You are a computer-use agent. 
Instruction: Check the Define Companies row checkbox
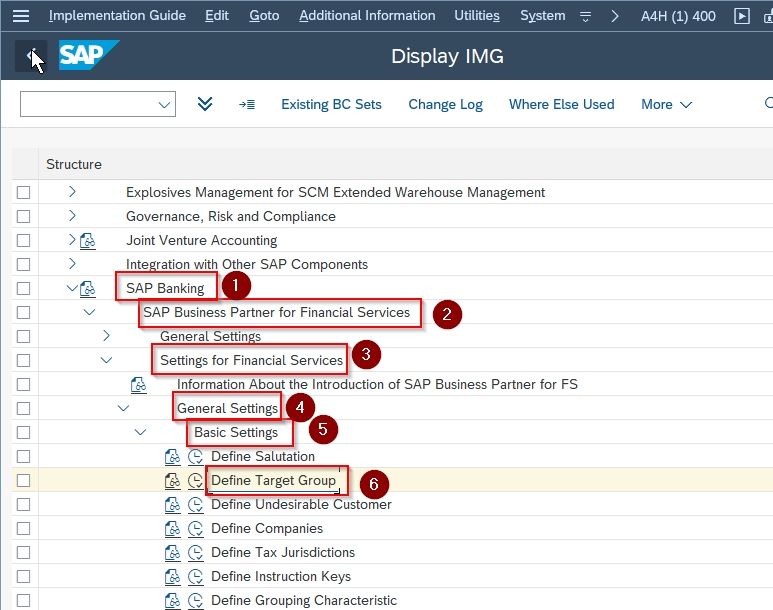[23, 529]
